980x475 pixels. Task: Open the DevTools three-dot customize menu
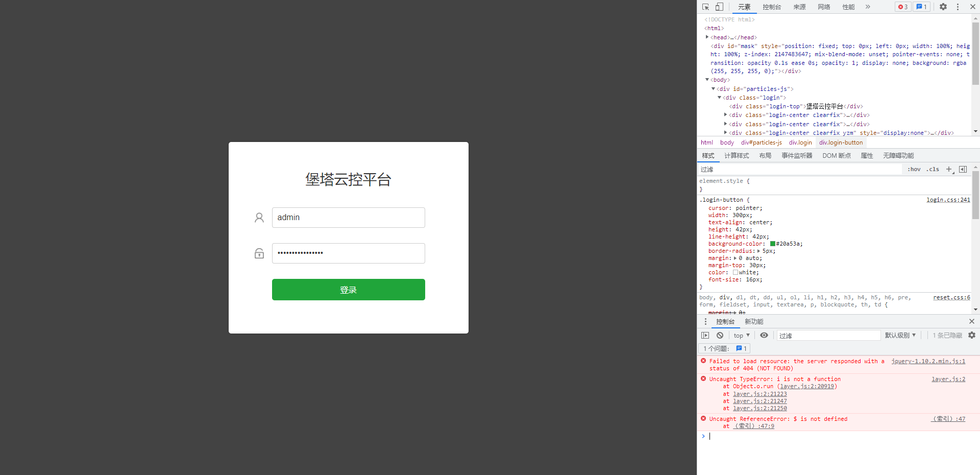click(x=958, y=7)
